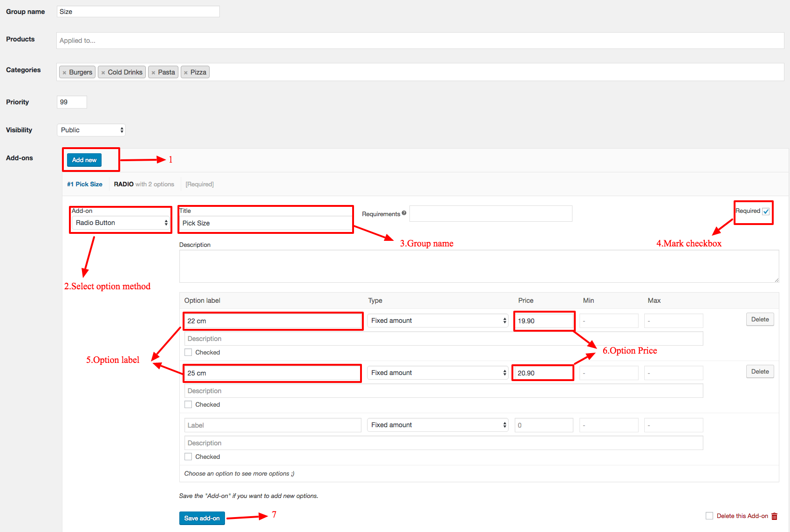Click the Max field for 22 cm option
The image size is (790, 532).
[x=674, y=321]
